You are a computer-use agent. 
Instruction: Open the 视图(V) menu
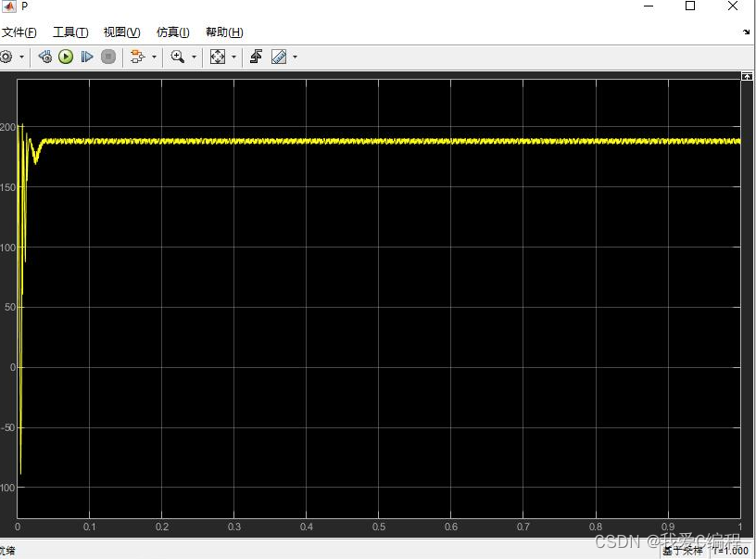(121, 32)
